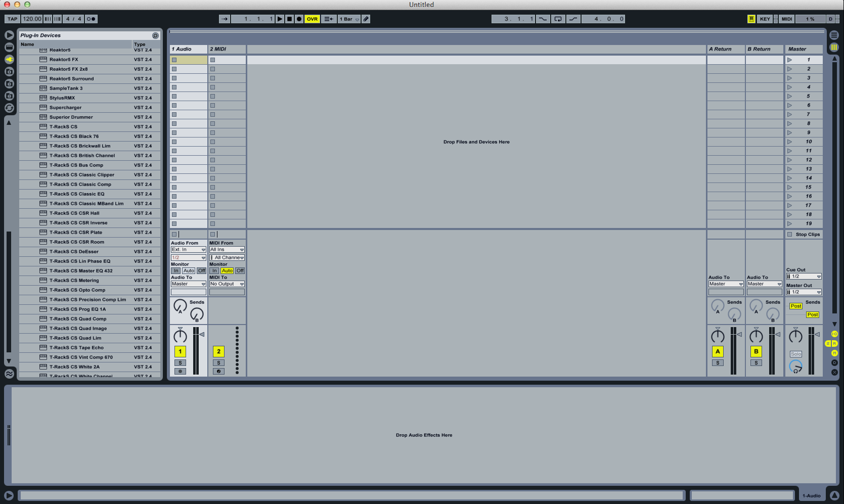The height and width of the screenshot is (504, 844).
Task: Deactivate the 2 MIDI track activator
Action: (218, 351)
